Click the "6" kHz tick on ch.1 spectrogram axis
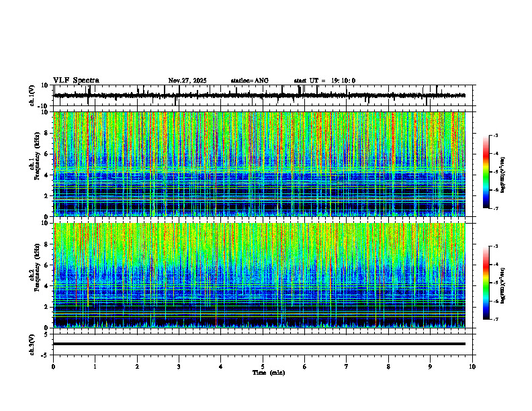 coord(48,154)
